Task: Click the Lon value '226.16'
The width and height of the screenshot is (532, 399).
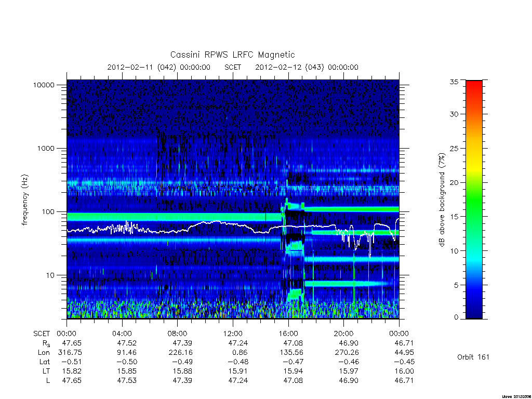Action: (x=180, y=353)
